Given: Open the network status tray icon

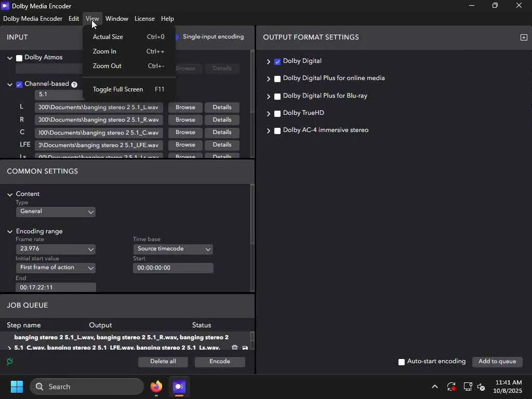Looking at the screenshot, I should click(468, 387).
